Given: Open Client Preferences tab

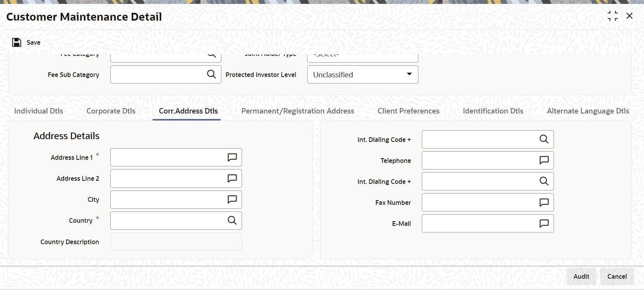Looking at the screenshot, I should point(408,111).
